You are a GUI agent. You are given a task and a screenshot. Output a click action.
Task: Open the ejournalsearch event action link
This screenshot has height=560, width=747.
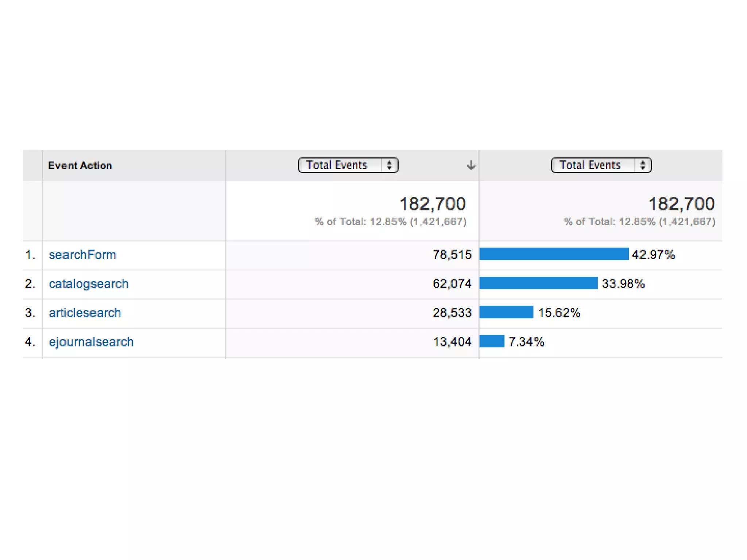[91, 342]
